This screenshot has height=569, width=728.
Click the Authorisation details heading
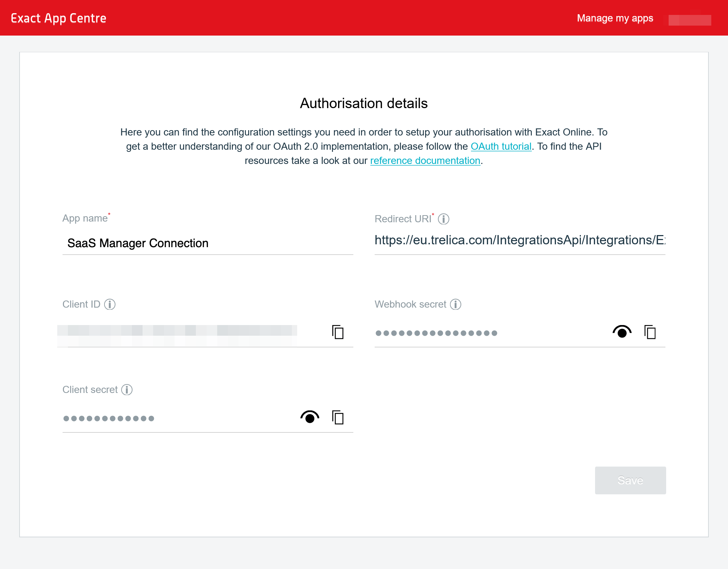coord(364,103)
